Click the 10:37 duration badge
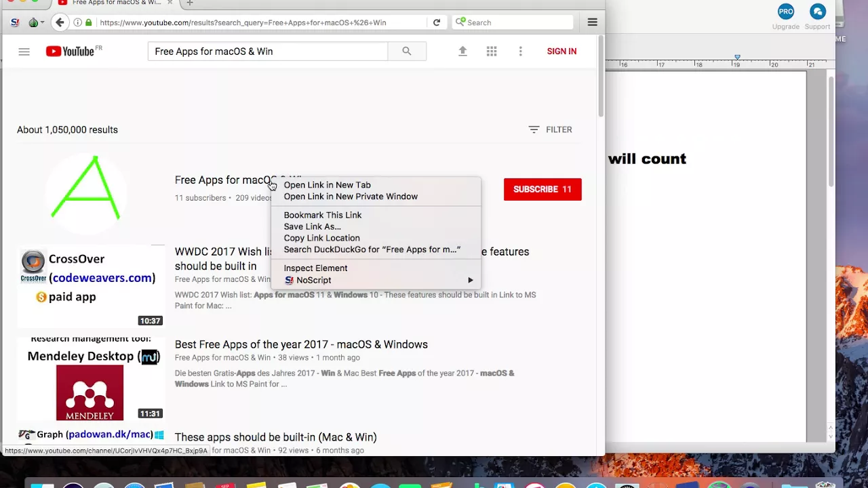868x488 pixels. (150, 321)
